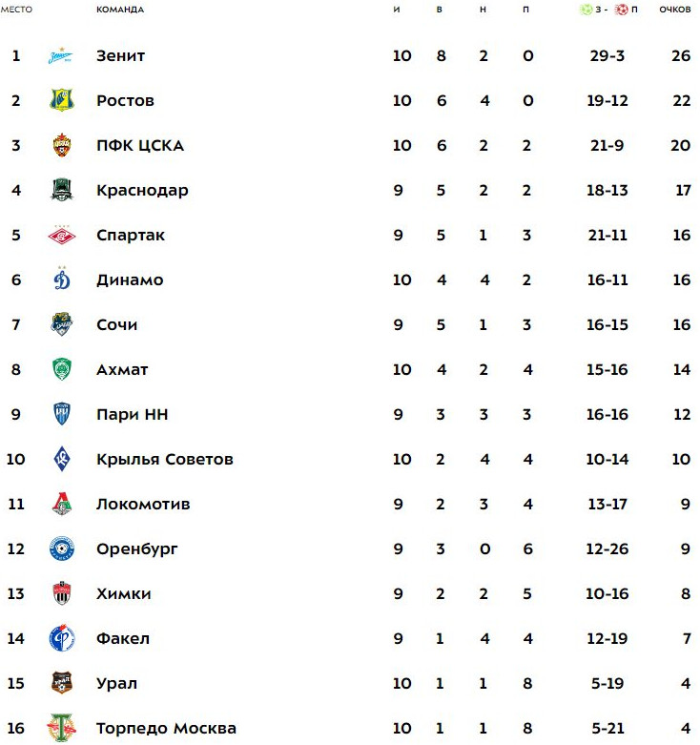
Task: Select the Пари НН team name
Action: tap(132, 414)
